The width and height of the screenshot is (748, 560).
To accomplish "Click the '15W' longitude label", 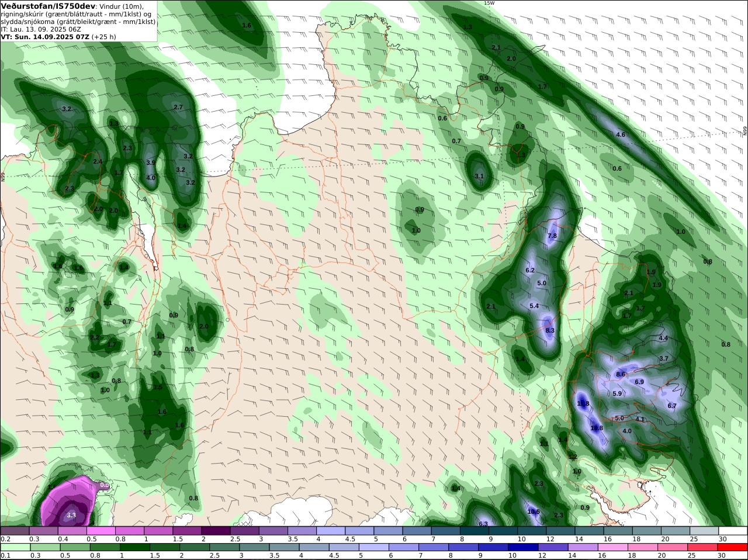I will coord(489,3).
